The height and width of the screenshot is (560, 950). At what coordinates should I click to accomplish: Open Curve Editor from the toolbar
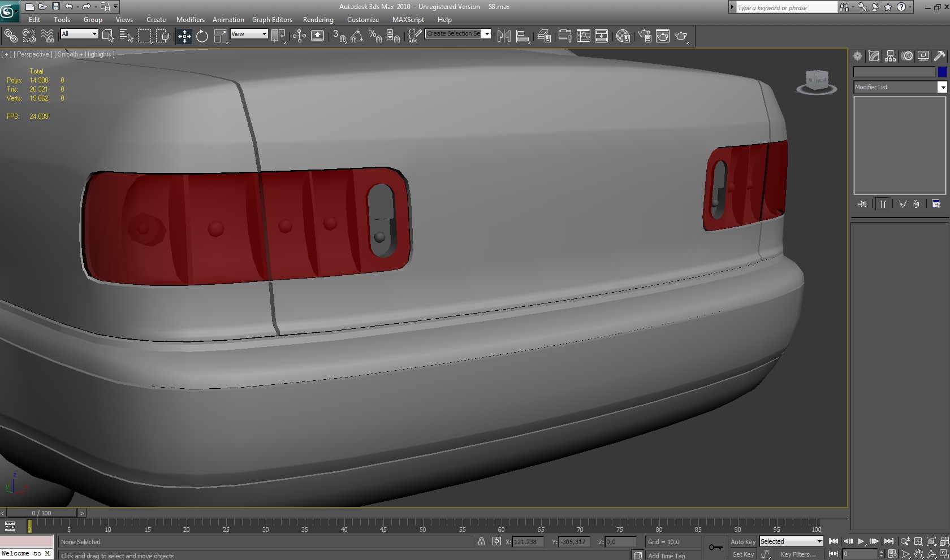583,37
